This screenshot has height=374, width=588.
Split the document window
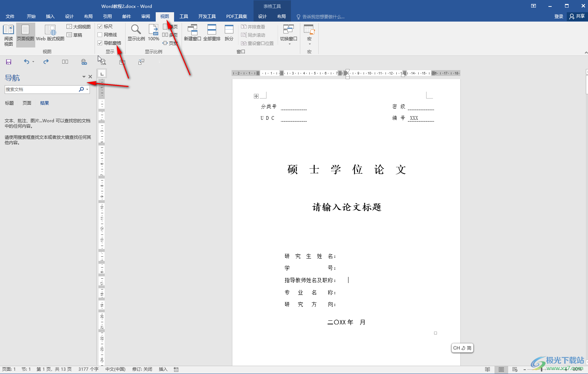click(229, 33)
